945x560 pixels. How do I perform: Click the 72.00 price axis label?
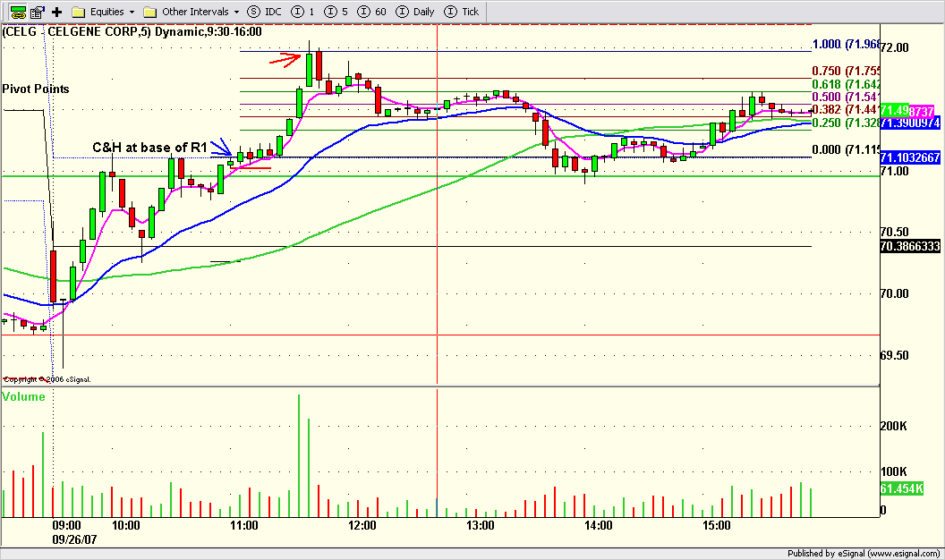point(894,47)
